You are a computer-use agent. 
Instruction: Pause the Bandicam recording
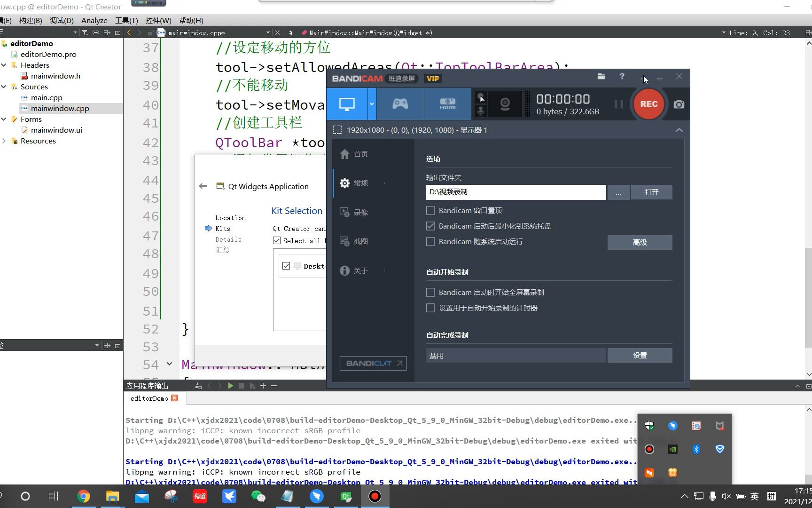pyautogui.click(x=619, y=104)
